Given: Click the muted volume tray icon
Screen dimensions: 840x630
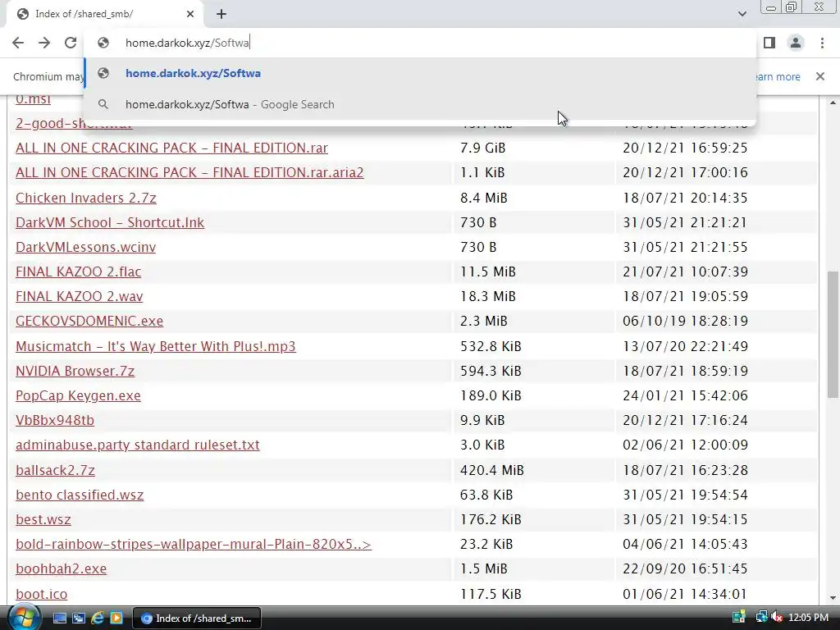Looking at the screenshot, I should click(x=777, y=618).
